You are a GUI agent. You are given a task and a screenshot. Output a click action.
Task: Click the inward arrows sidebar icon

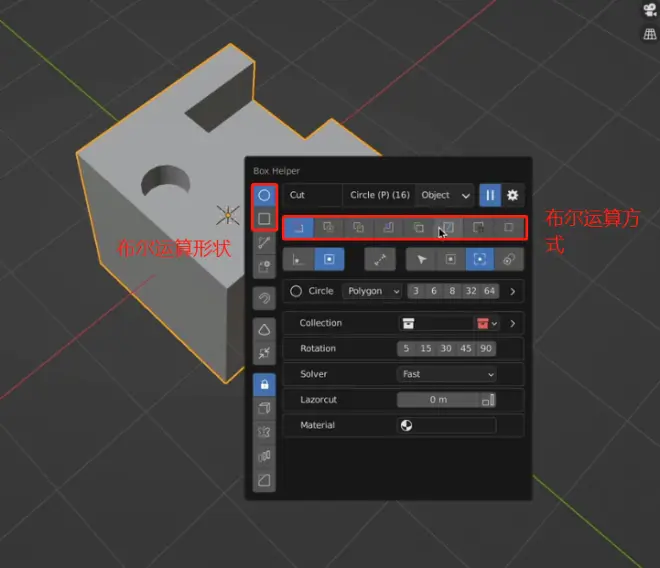[x=264, y=353]
